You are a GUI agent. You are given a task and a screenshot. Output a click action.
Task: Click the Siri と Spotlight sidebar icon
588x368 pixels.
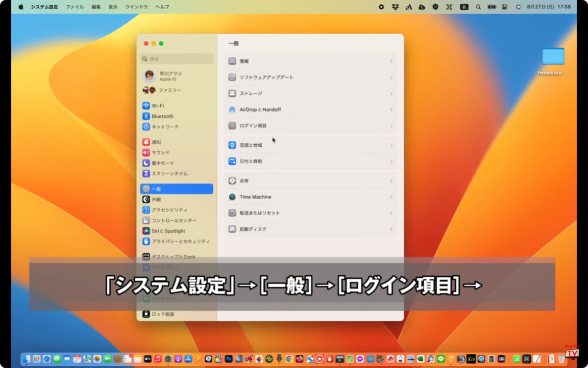click(x=146, y=231)
